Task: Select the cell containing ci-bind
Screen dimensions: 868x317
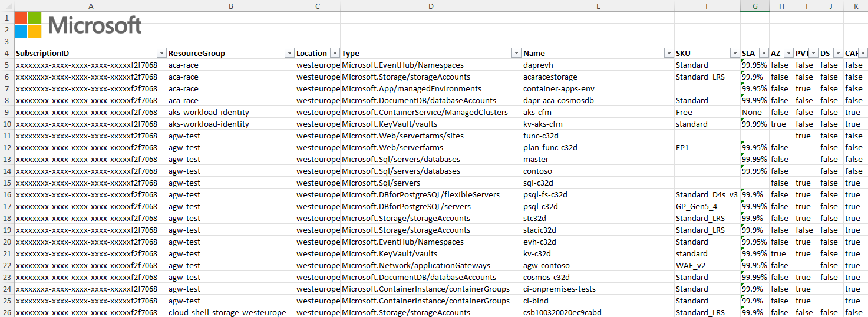Action: (598, 301)
